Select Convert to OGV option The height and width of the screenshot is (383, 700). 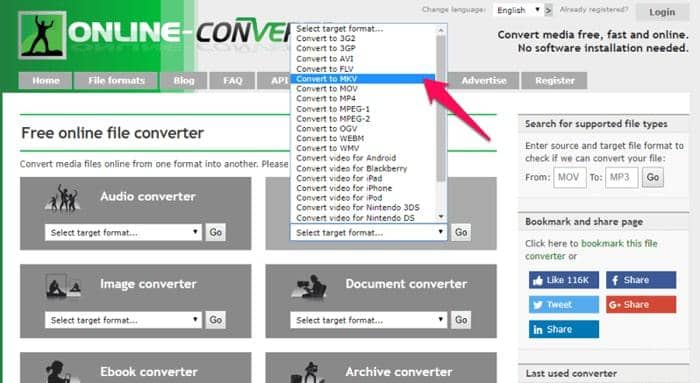pyautogui.click(x=363, y=129)
